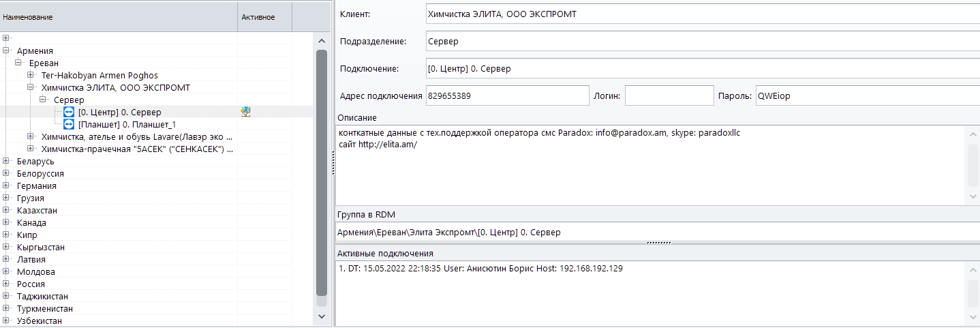This screenshot has height=328, width=980.
Task: Click the active connection icon in Активное column
Action: click(247, 112)
